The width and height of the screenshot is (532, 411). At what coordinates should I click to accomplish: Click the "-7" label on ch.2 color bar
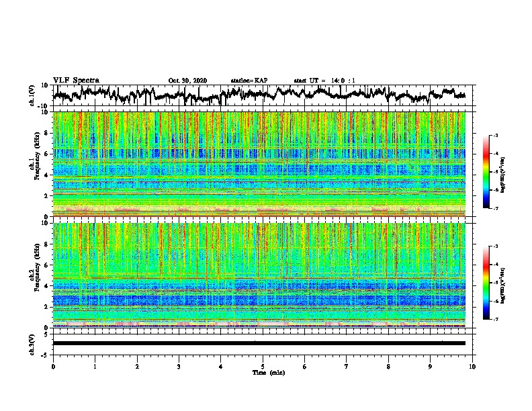click(x=495, y=319)
